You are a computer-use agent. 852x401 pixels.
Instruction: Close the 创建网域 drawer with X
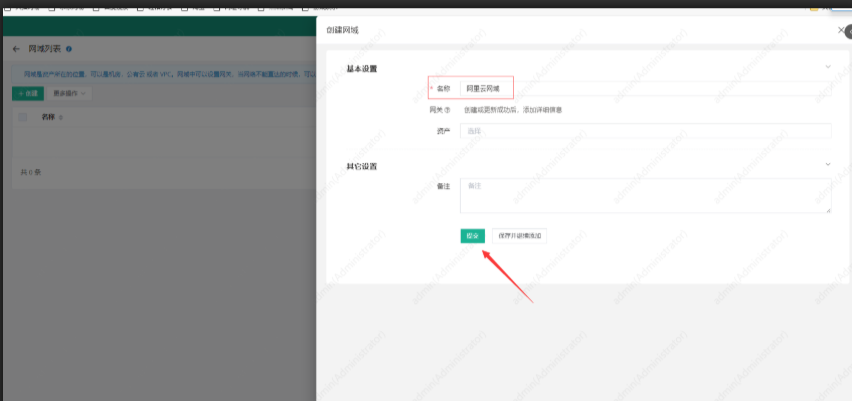pyautogui.click(x=840, y=31)
